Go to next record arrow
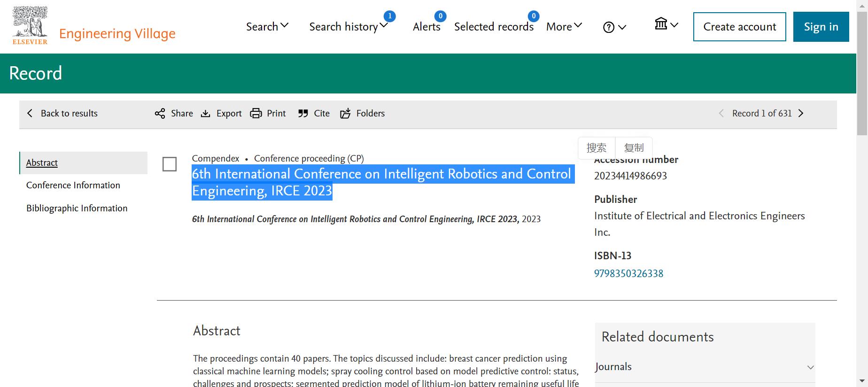The image size is (868, 387). coord(801,113)
